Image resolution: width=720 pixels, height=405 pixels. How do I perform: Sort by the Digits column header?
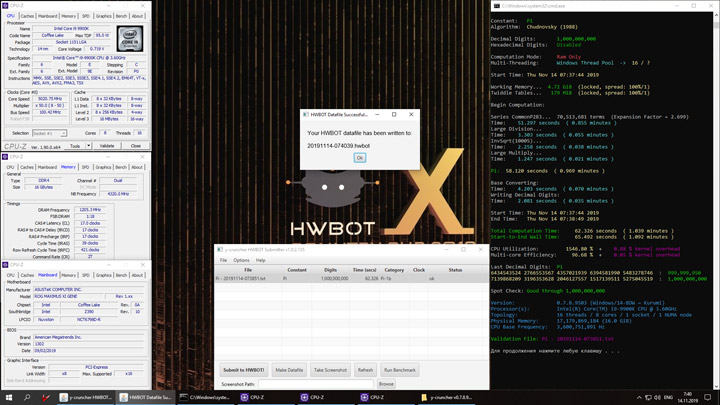tap(330, 270)
